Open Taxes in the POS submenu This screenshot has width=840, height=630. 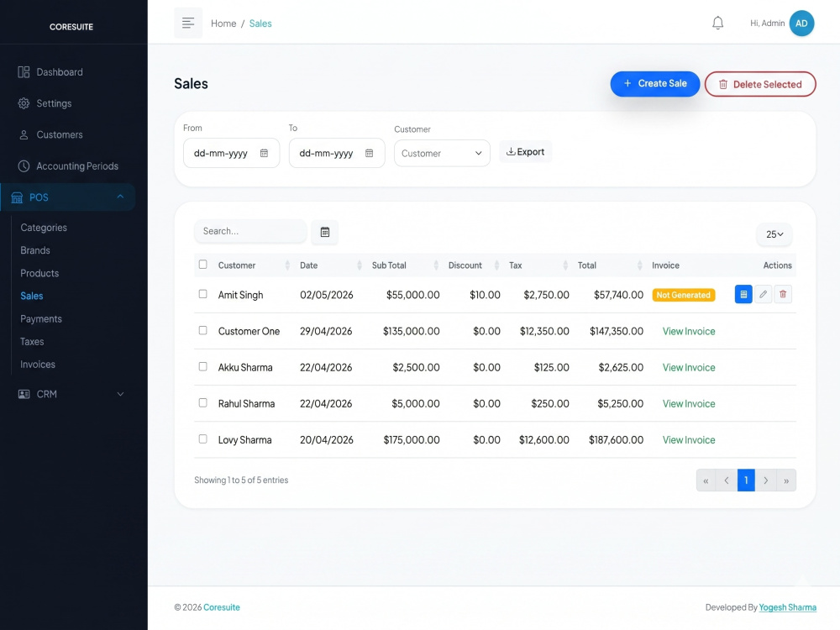coord(32,341)
